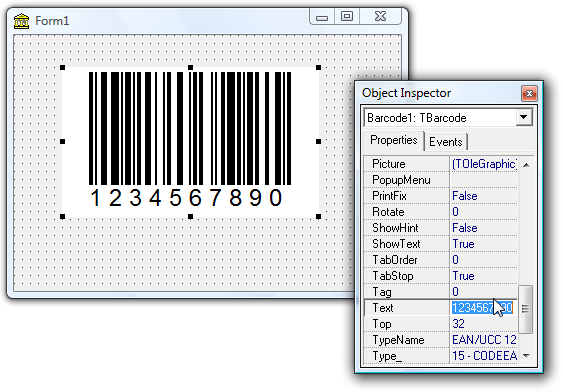Viewport: 563px width, 392px height.
Task: Click the property list scrollbar thumb
Action: pos(526,309)
